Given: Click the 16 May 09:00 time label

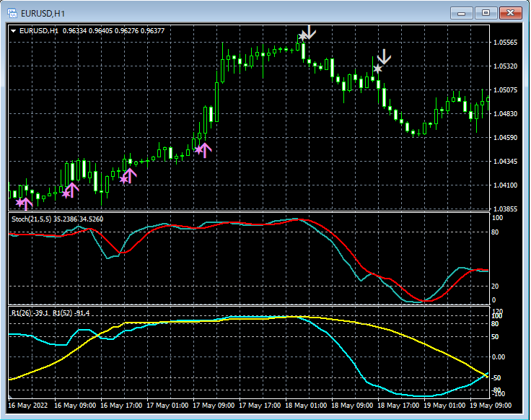Looking at the screenshot, I should (x=75, y=406).
